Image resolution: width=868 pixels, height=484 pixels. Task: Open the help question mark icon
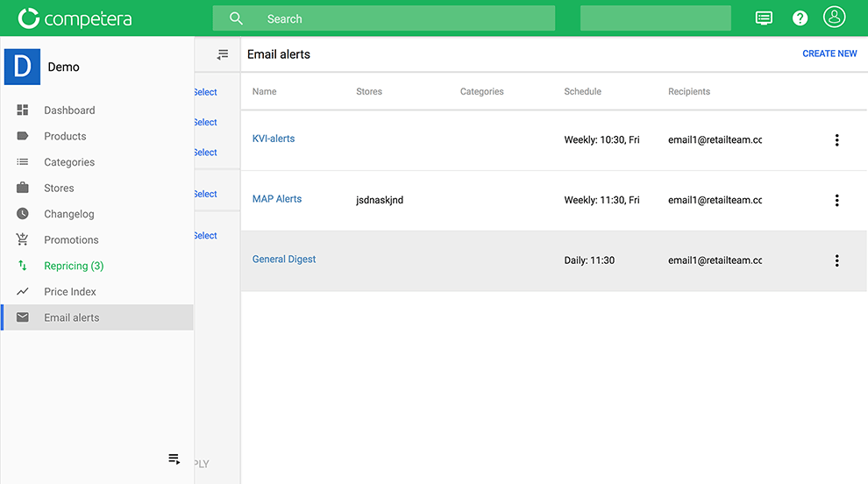point(800,18)
